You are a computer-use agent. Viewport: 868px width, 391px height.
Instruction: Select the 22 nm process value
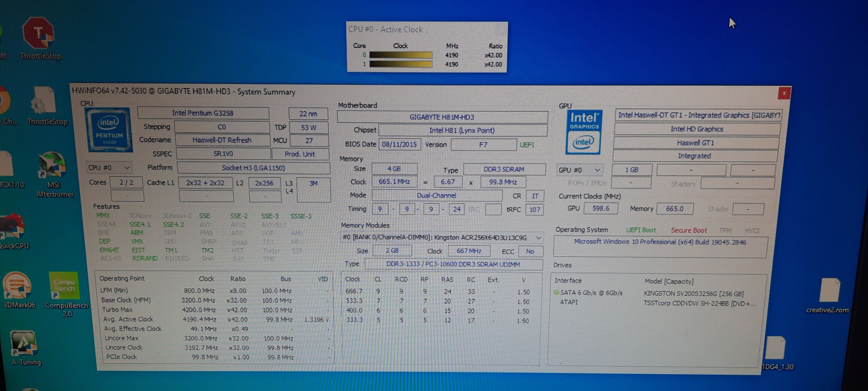[x=308, y=114]
